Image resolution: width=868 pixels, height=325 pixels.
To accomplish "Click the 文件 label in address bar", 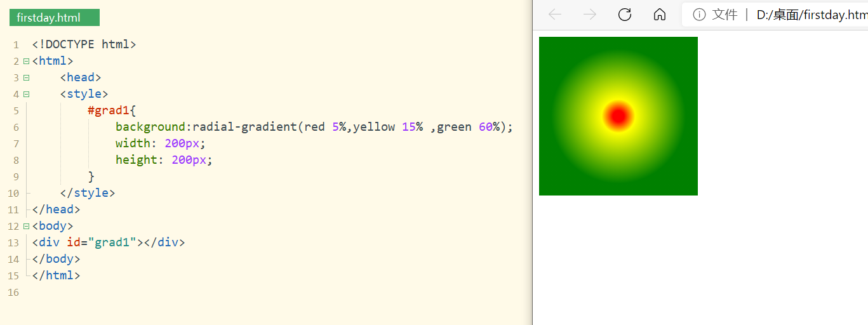I will 724,15.
